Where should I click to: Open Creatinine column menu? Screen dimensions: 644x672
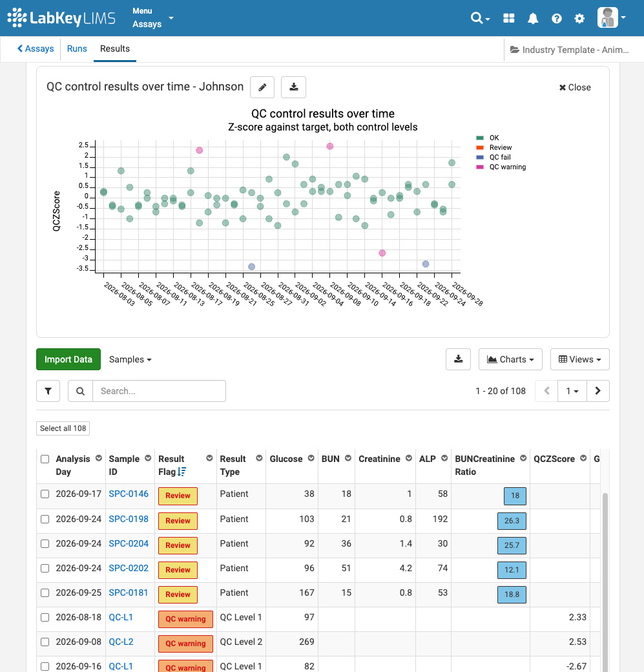(409, 458)
